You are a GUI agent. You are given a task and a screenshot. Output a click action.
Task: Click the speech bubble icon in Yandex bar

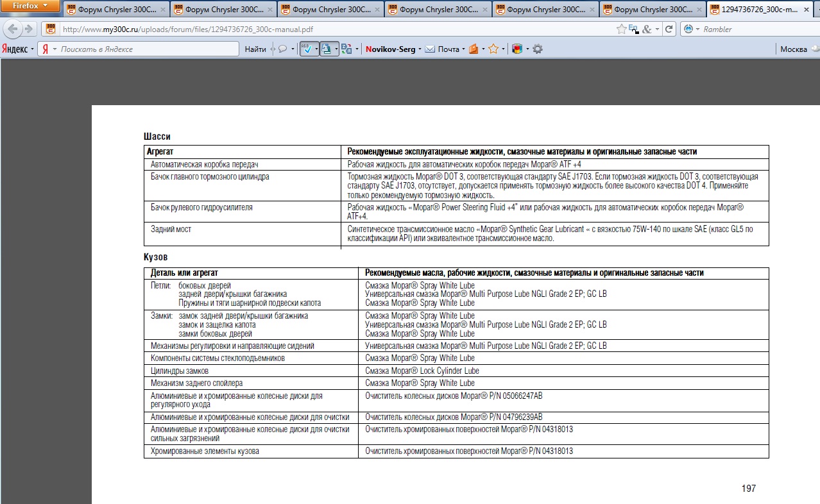click(x=282, y=49)
